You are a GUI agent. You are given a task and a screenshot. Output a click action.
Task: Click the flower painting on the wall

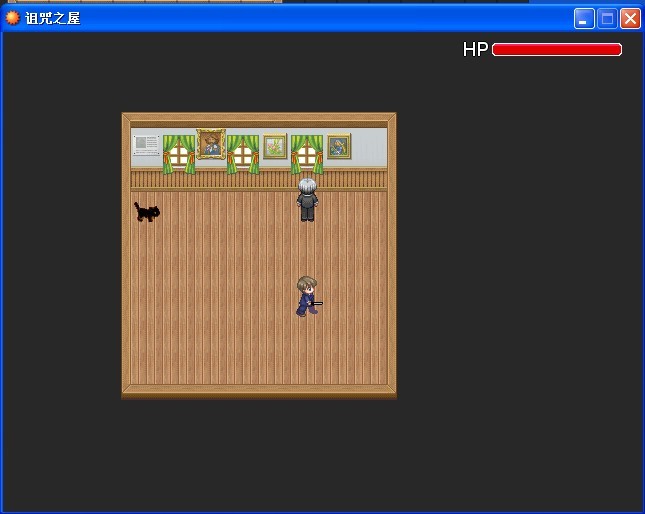click(x=275, y=146)
